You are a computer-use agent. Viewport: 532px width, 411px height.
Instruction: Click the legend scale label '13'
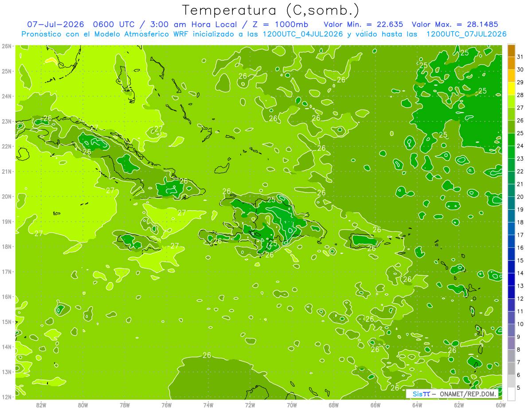(520, 286)
